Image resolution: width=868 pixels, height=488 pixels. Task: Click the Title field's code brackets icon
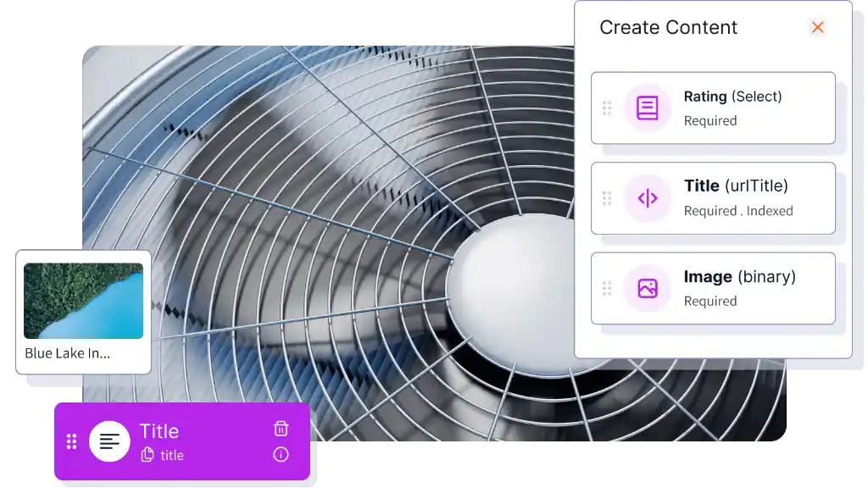click(x=648, y=198)
